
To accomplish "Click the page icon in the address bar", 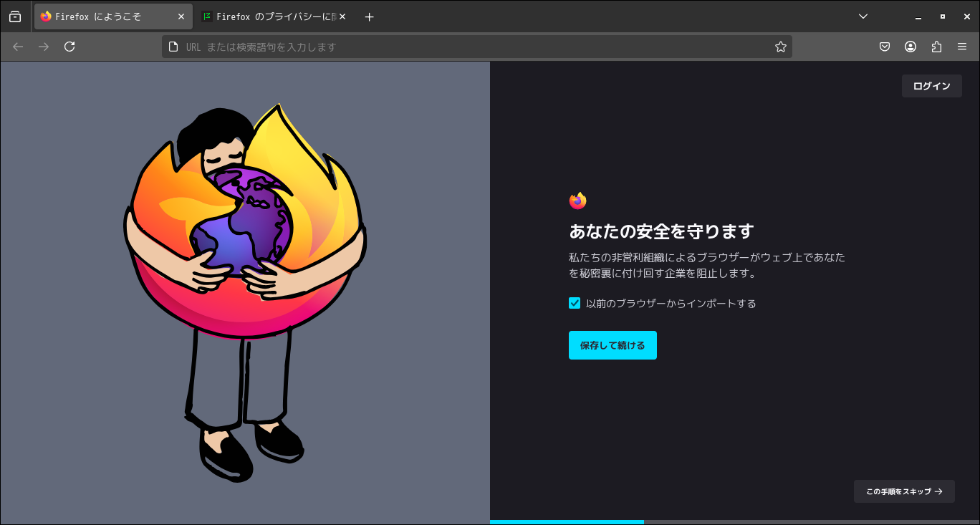I will [173, 47].
